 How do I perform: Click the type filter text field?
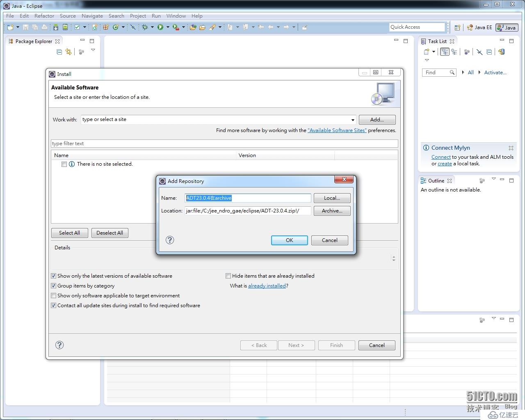pyautogui.click(x=224, y=144)
